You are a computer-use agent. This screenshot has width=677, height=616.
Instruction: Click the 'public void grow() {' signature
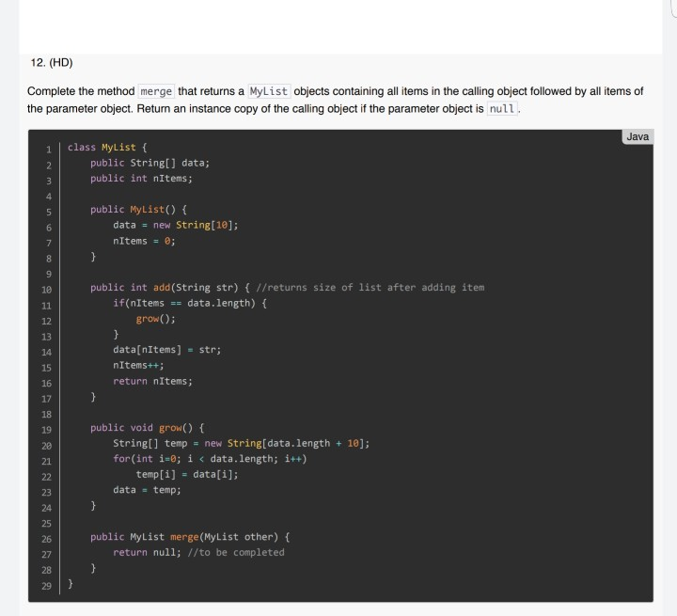point(148,428)
